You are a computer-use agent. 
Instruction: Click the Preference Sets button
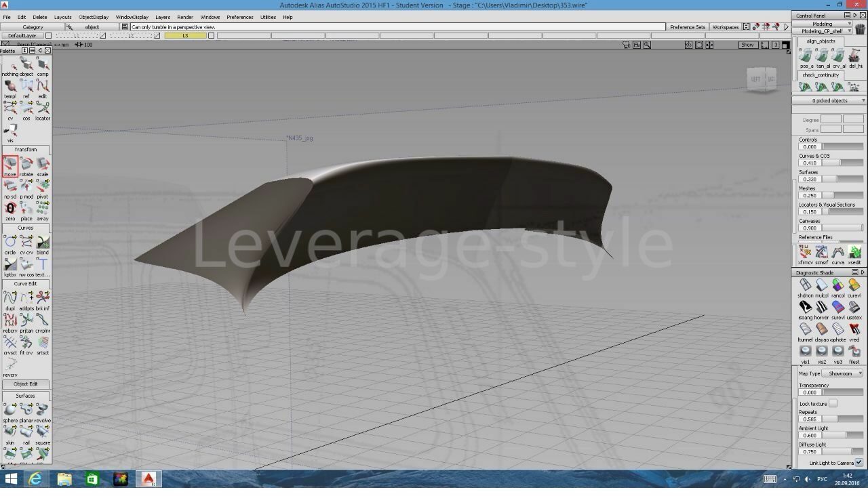click(687, 27)
